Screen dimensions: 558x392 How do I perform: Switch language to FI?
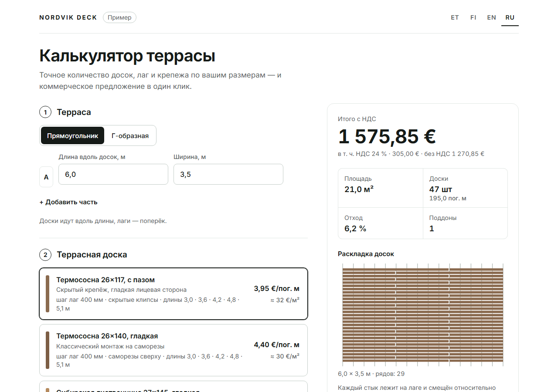point(473,18)
